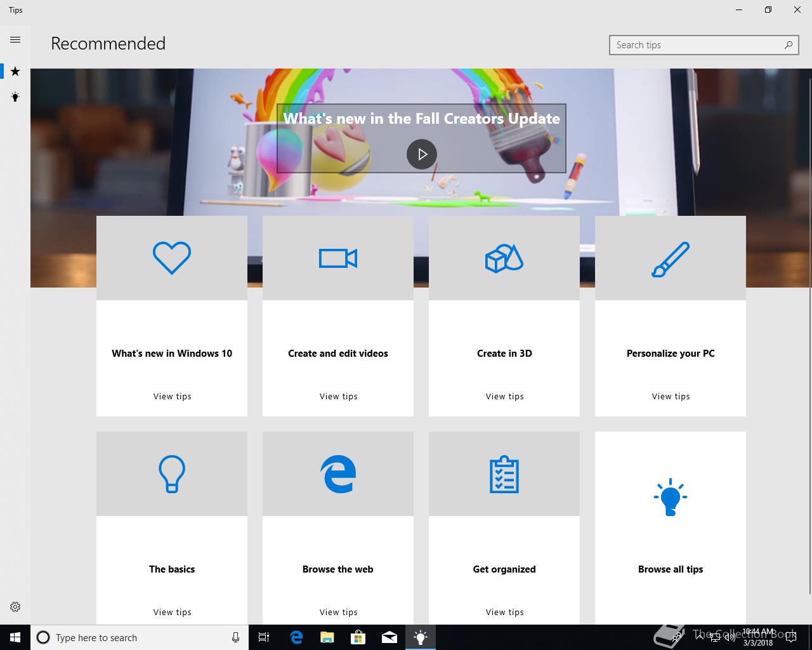
Task: Open the Action Center notifications icon
Action: pos(790,637)
